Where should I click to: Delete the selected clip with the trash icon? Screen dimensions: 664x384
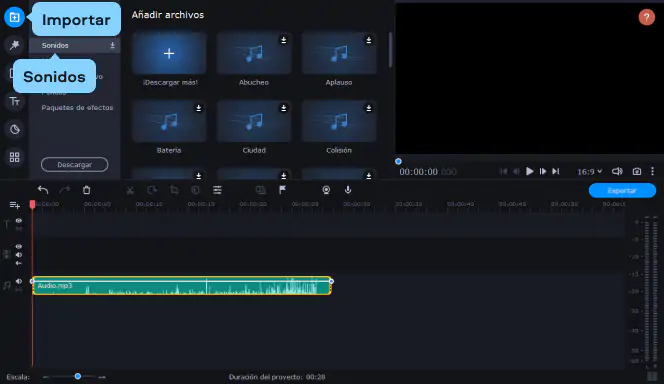(86, 190)
